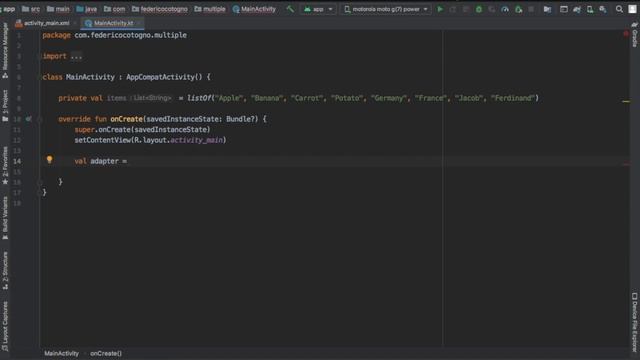Open the Run Anything window icon
The height and width of the screenshot is (360, 640).
tap(564, 9)
